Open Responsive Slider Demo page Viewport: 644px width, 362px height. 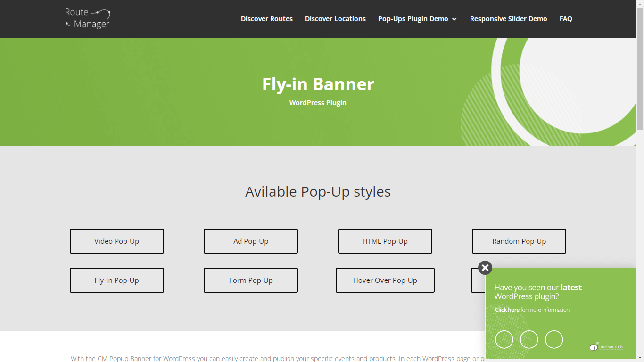tap(508, 19)
